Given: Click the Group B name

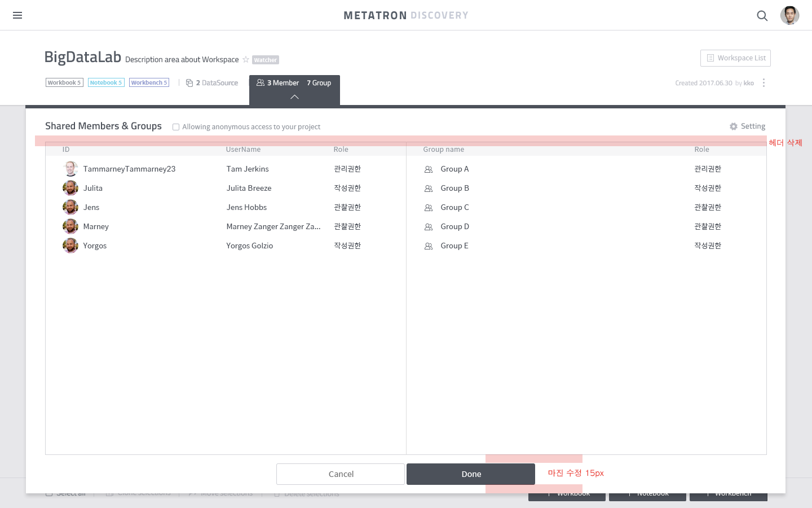Looking at the screenshot, I should (454, 188).
